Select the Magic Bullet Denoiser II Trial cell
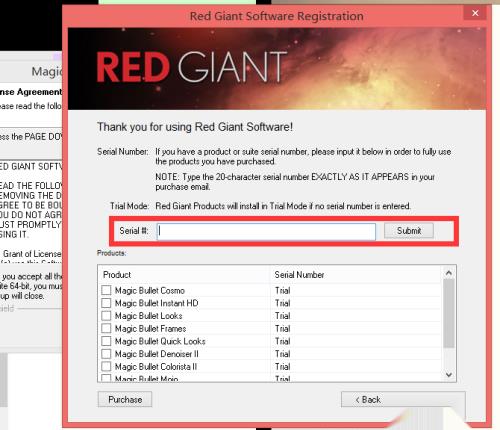 [x=283, y=354]
